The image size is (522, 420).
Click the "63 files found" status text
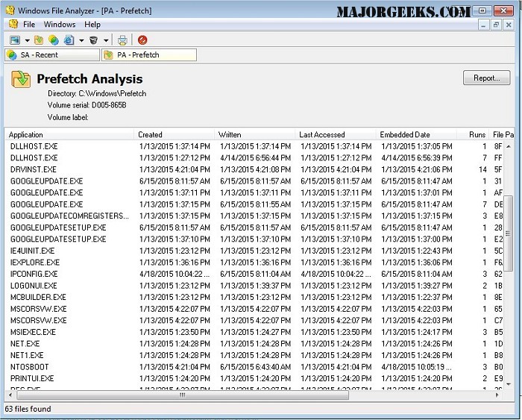pyautogui.click(x=28, y=409)
